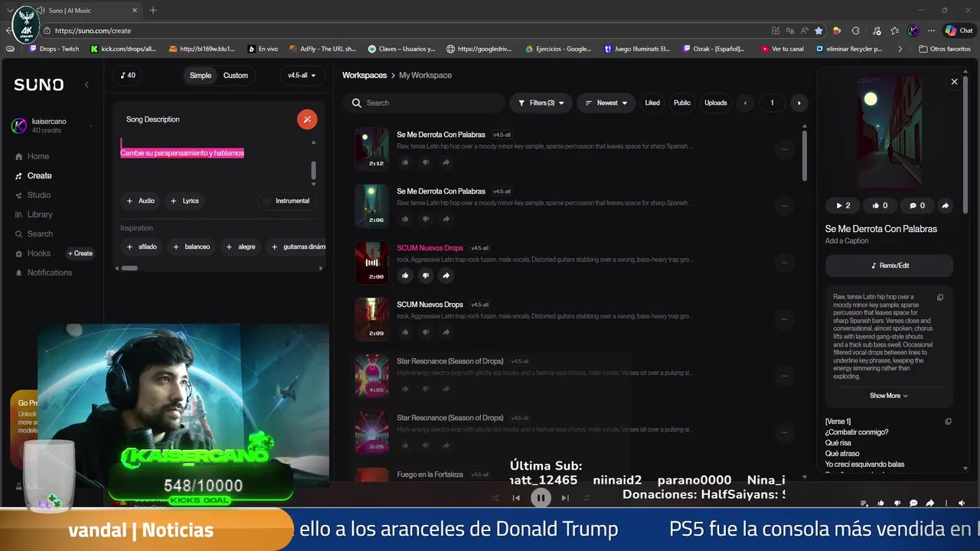Image resolution: width=980 pixels, height=551 pixels.
Task: Copy the style description text
Action: [x=940, y=298]
